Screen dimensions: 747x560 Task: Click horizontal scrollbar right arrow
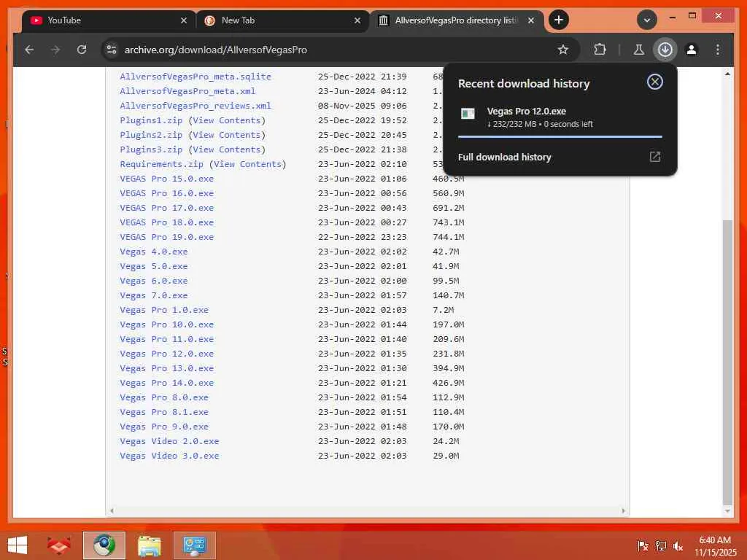point(624,510)
